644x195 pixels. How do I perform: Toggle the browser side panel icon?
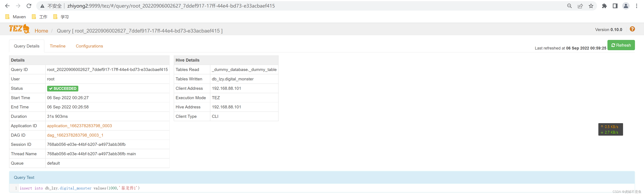coord(615,6)
